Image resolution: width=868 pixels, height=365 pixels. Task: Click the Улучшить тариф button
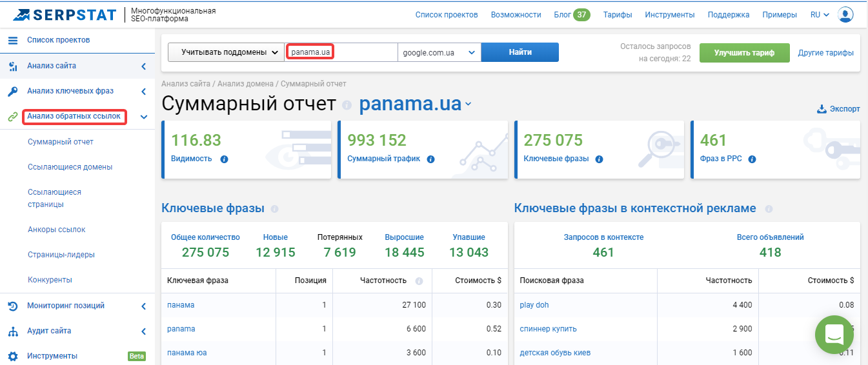coord(744,53)
